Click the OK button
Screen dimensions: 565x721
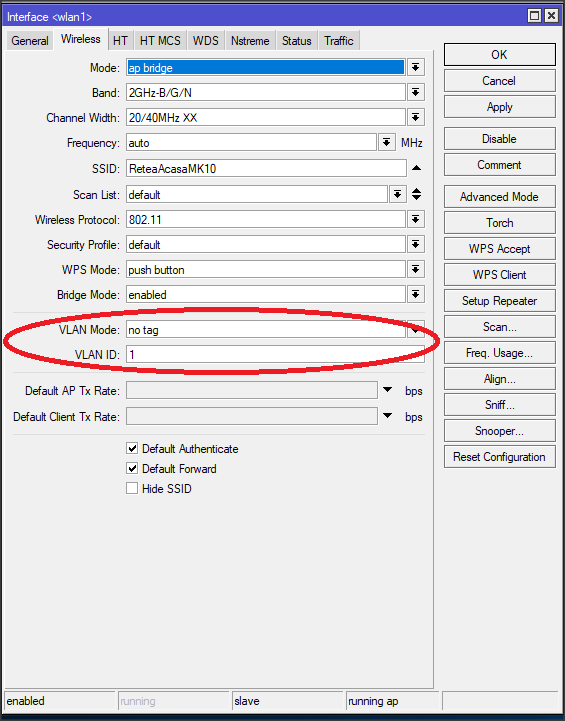click(500, 55)
